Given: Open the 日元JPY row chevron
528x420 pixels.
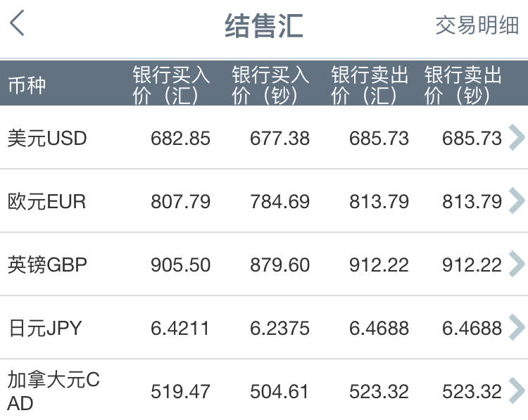Looking at the screenshot, I should coord(516,327).
